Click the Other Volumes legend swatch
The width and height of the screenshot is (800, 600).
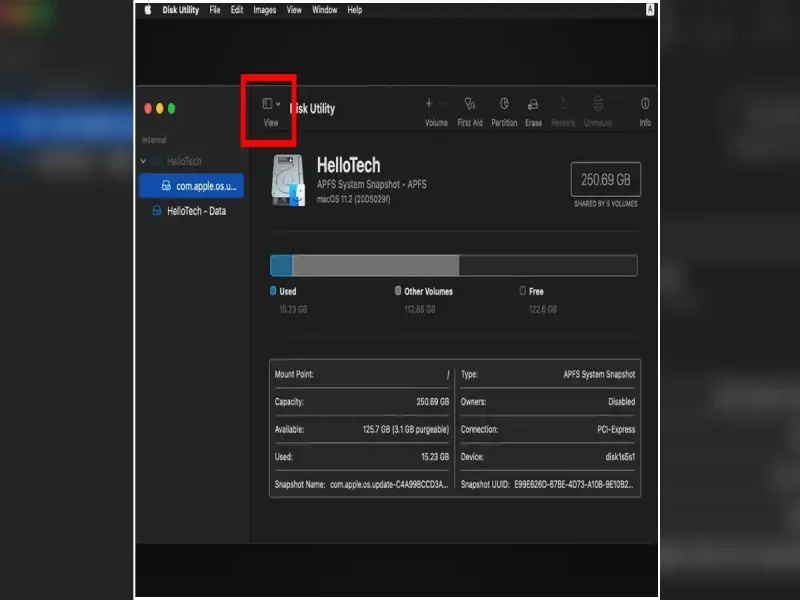(x=398, y=291)
